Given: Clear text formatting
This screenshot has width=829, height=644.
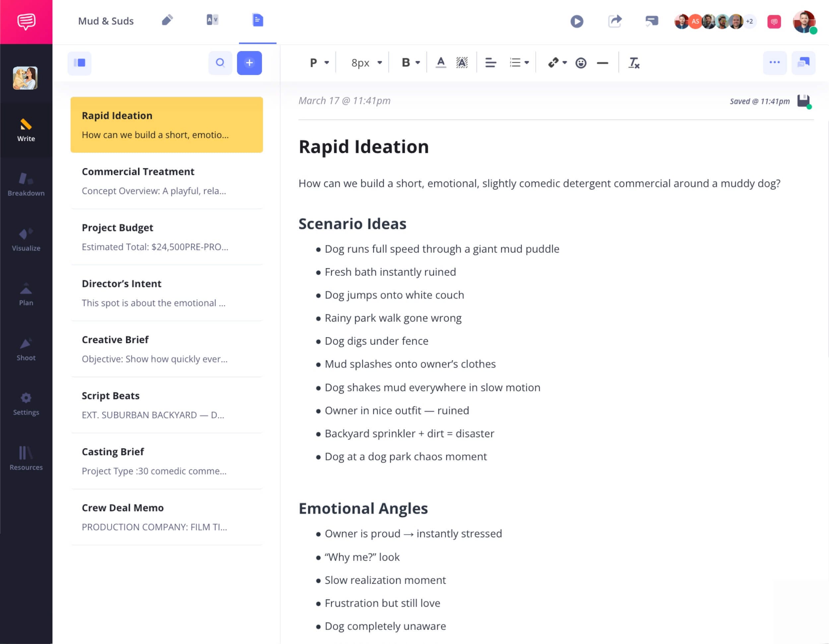Looking at the screenshot, I should click(x=633, y=63).
